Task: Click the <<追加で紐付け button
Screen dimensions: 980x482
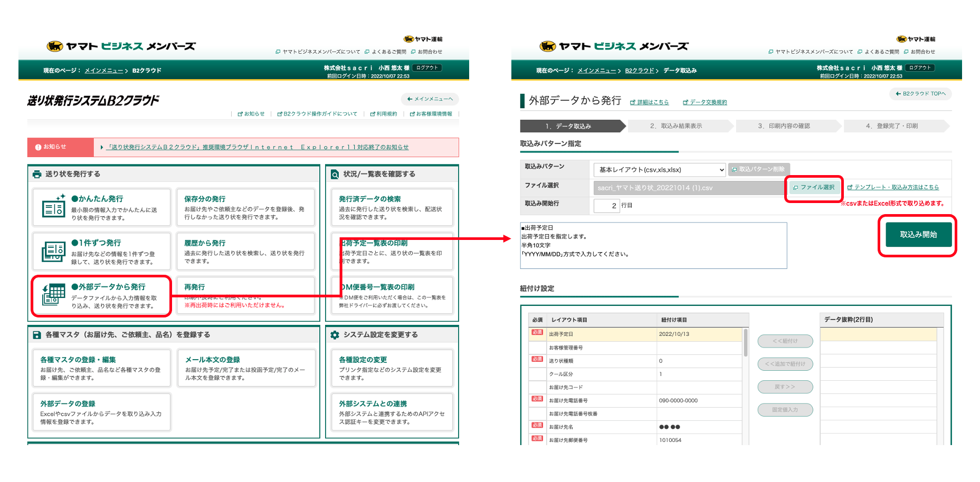Action: pos(785,364)
